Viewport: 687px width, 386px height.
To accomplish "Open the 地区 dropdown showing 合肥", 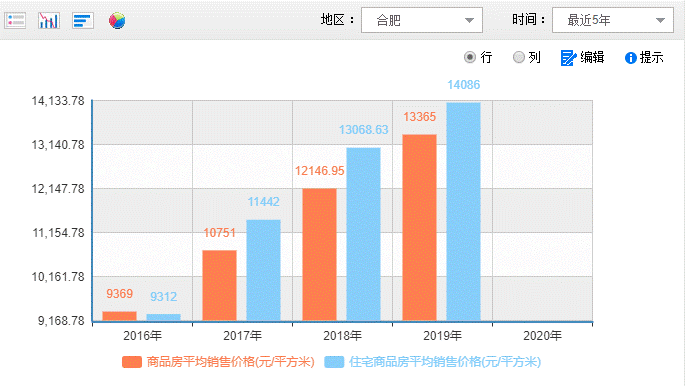I will click(422, 20).
